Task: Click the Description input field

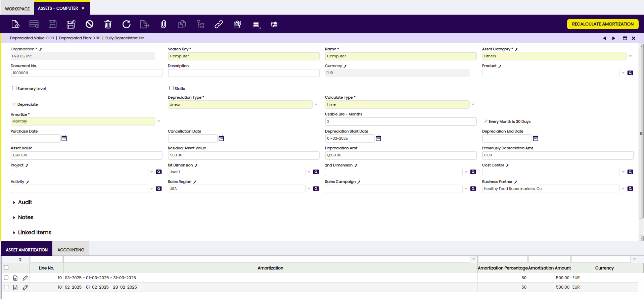Action: click(x=243, y=73)
